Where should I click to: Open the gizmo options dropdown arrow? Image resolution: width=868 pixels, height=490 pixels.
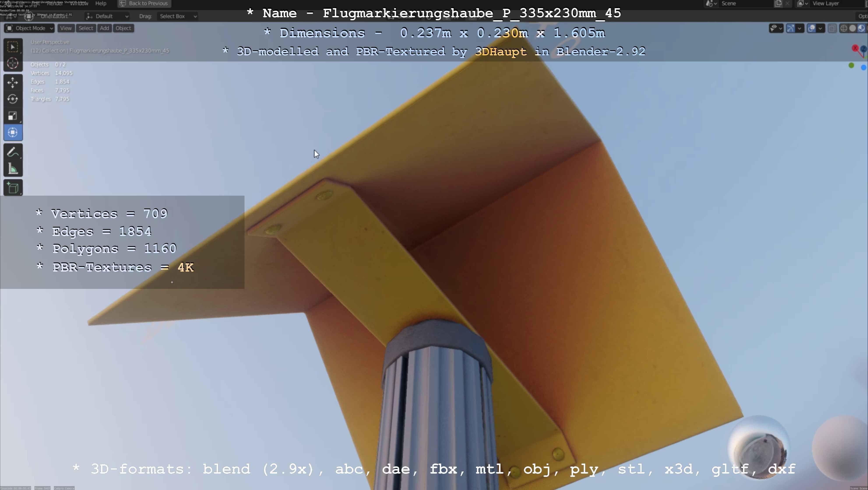pyautogui.click(x=800, y=28)
